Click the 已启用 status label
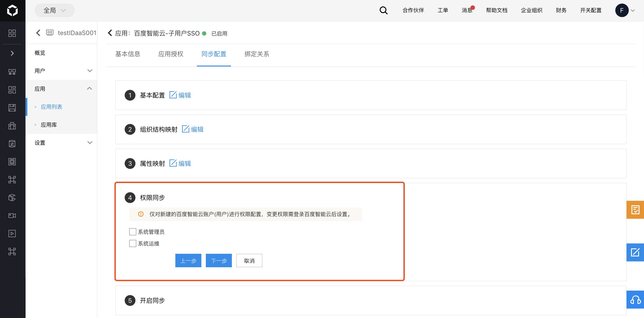This screenshot has width=644, height=318. point(219,33)
